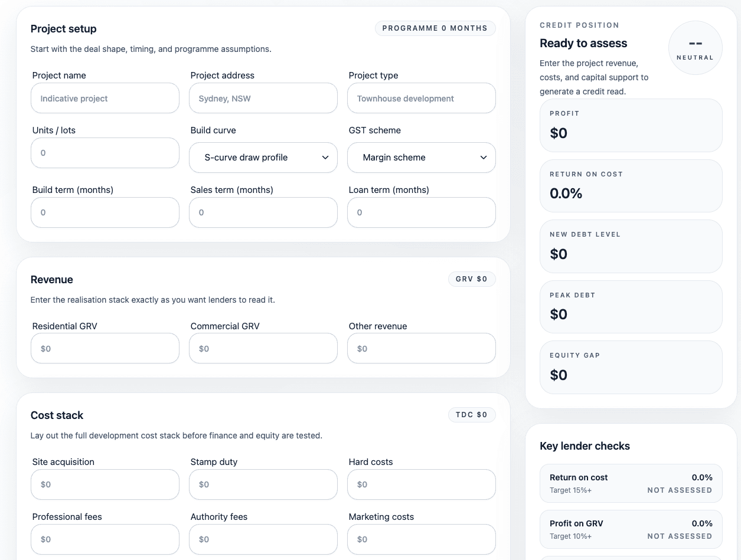
Task: Click the Profit on GRV lender check row
Action: 631,529
